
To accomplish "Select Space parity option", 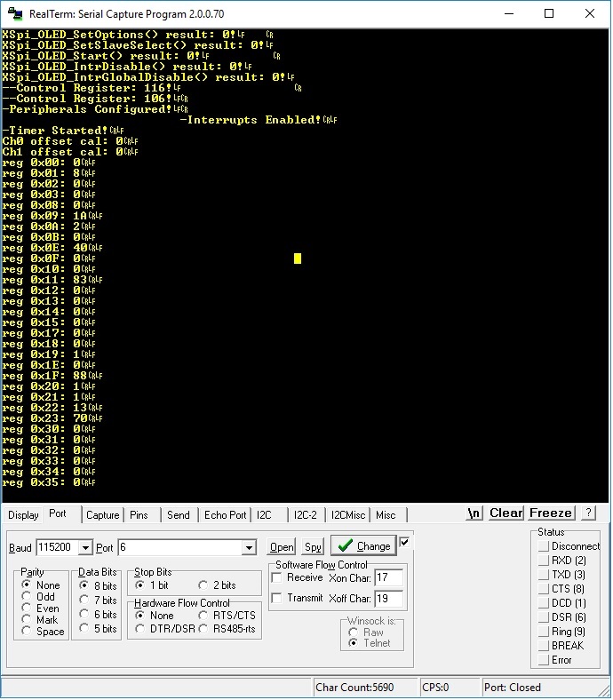I will [43, 632].
